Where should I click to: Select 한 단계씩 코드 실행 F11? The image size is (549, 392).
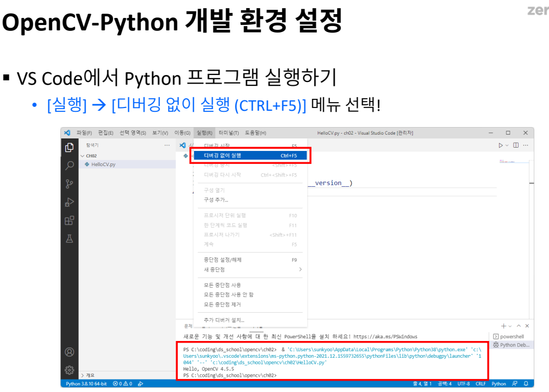point(250,225)
